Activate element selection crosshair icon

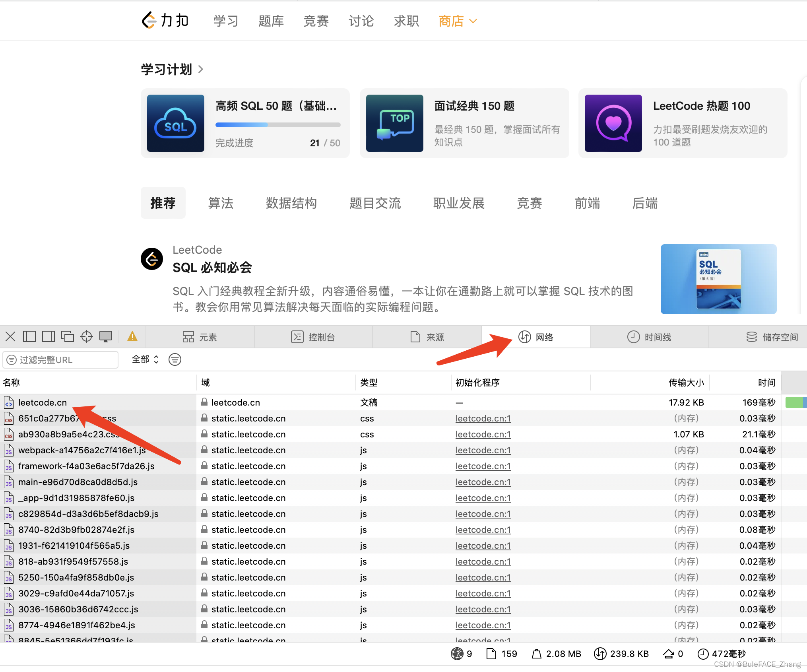(x=86, y=337)
